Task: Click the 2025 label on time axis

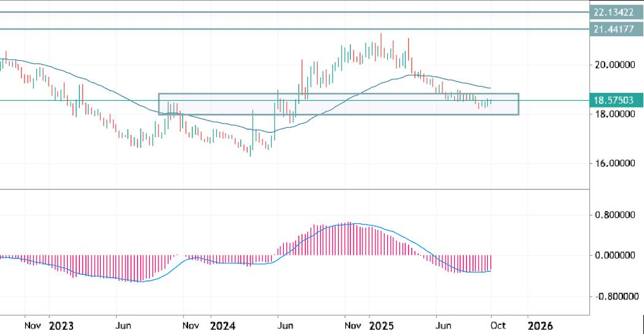Action: (382, 325)
